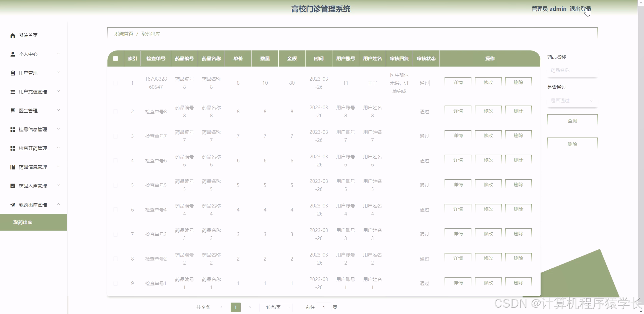Viewport: 644px width, 314px height.
Task: Click 修改 for row 检查单号6
Action: click(x=488, y=160)
